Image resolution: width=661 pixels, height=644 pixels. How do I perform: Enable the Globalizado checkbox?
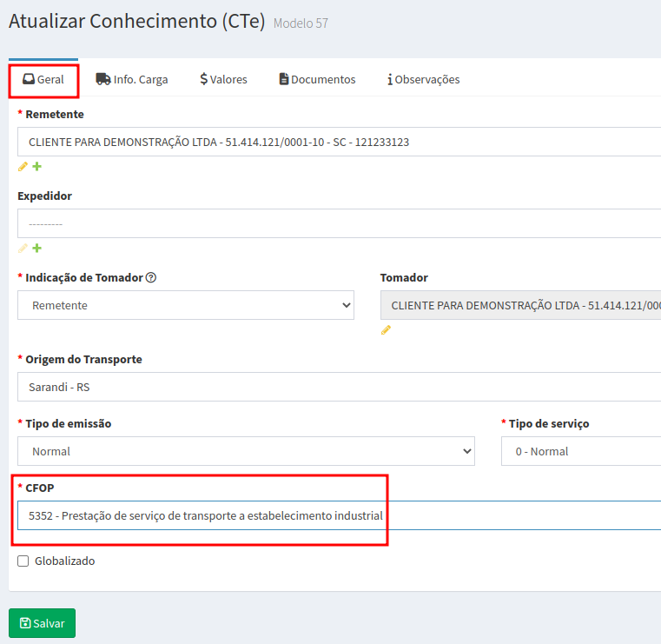(23, 561)
